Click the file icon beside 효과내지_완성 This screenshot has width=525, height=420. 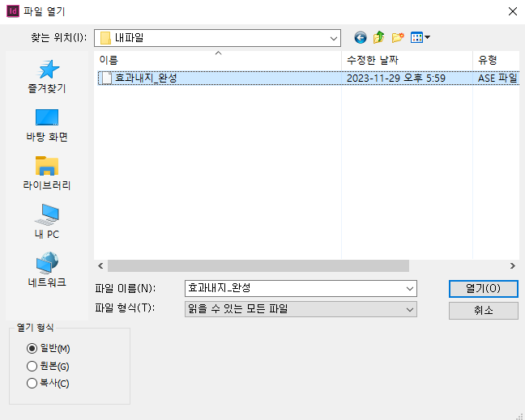(x=107, y=78)
